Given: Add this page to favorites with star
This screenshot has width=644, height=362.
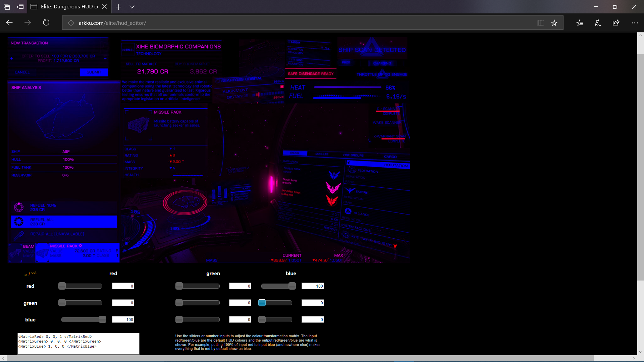Looking at the screenshot, I should coord(554,23).
